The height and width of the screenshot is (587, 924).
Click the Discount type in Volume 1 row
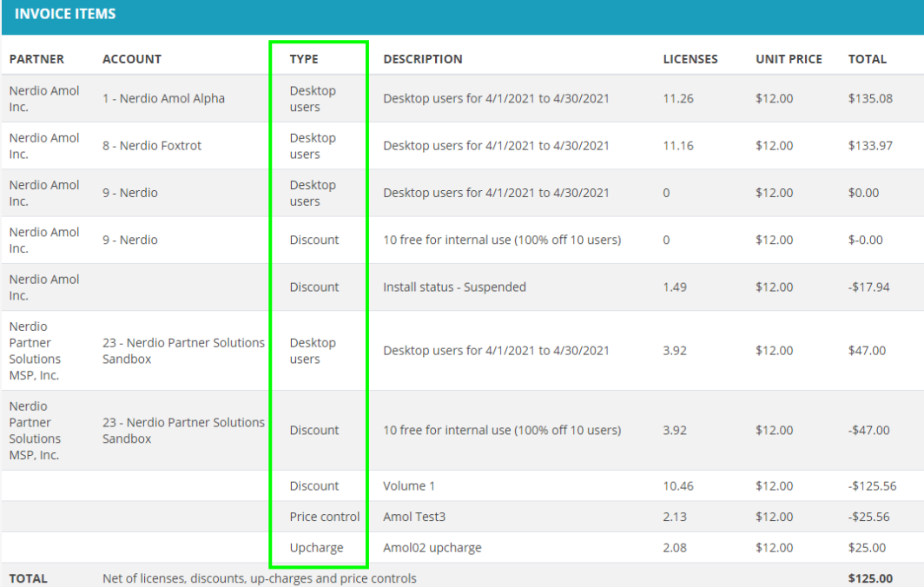click(314, 486)
